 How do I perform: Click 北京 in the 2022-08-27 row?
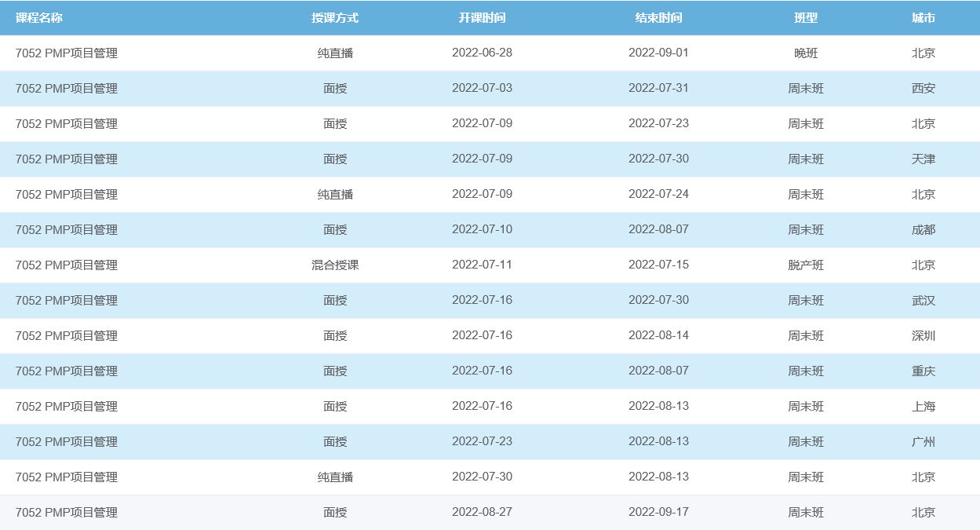coord(924,513)
